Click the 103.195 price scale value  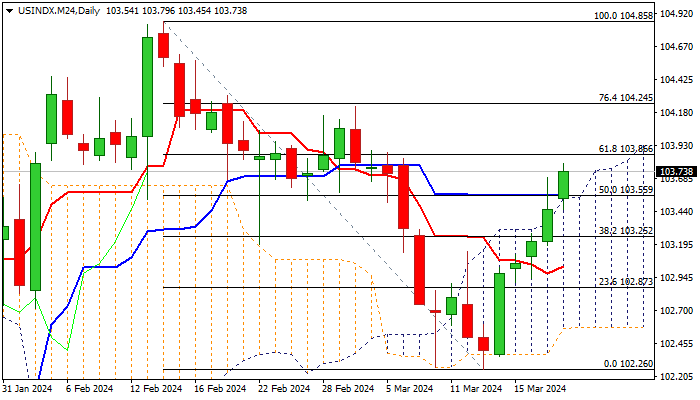click(x=676, y=245)
